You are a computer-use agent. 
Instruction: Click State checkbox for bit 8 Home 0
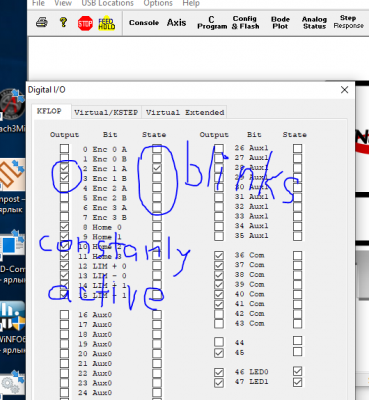tap(157, 227)
